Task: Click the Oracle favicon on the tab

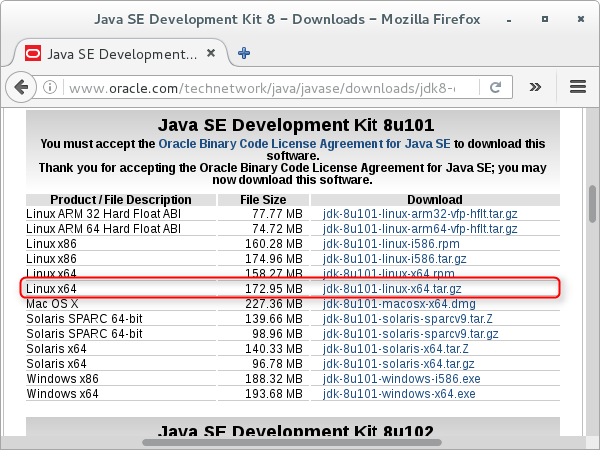Action: [x=33, y=53]
